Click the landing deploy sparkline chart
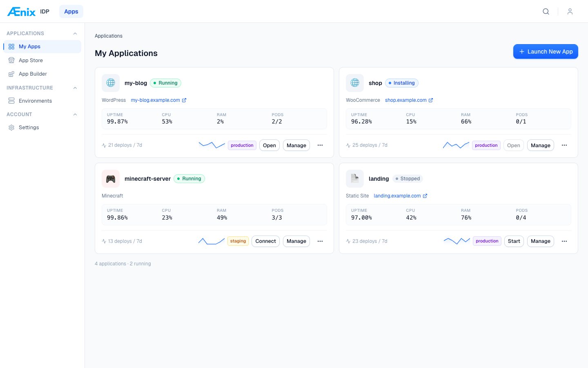The height and width of the screenshot is (368, 588). (x=457, y=241)
